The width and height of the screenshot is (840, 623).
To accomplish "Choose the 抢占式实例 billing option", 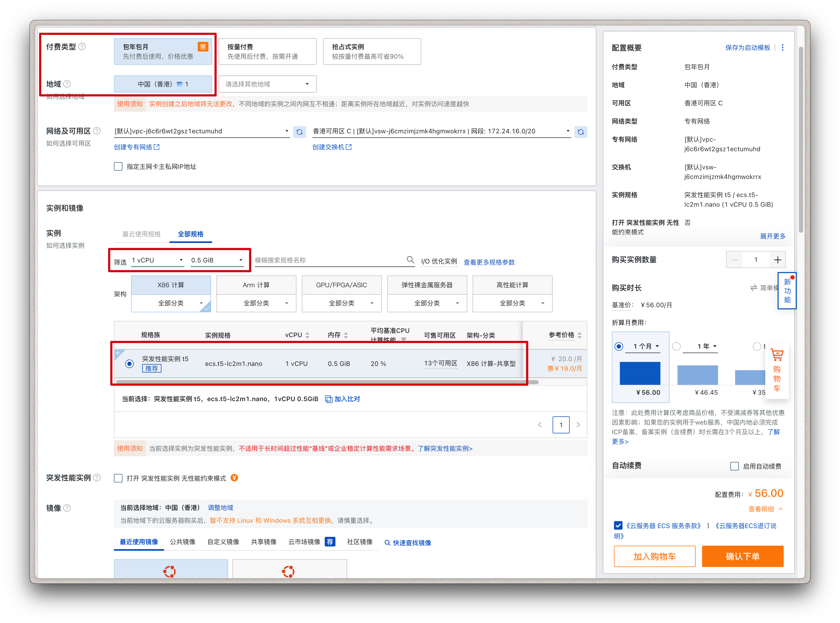I will coord(372,51).
